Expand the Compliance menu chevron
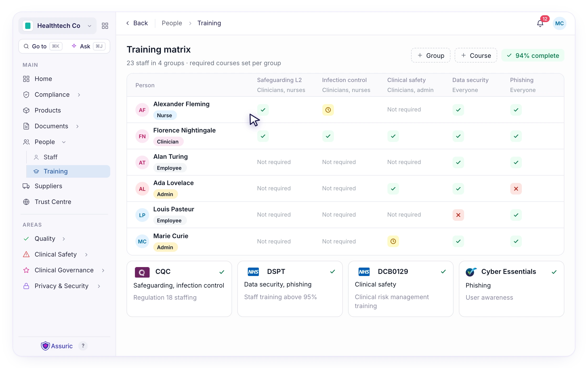 [x=79, y=95]
